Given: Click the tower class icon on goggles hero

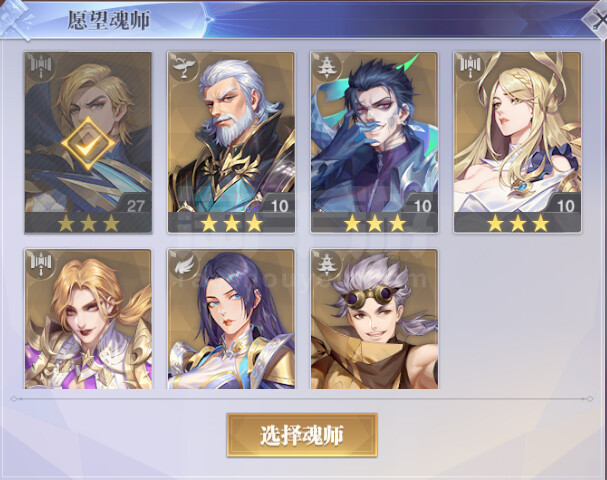Looking at the screenshot, I should (x=326, y=264).
